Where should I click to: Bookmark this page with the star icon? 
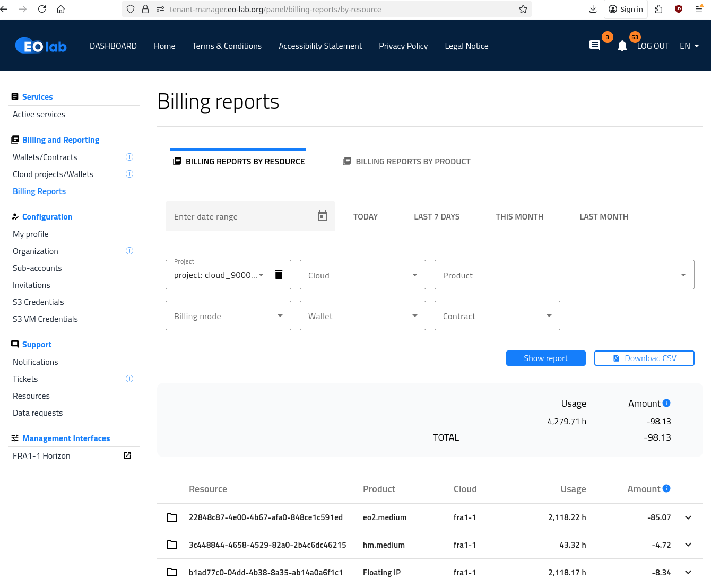[x=523, y=9]
